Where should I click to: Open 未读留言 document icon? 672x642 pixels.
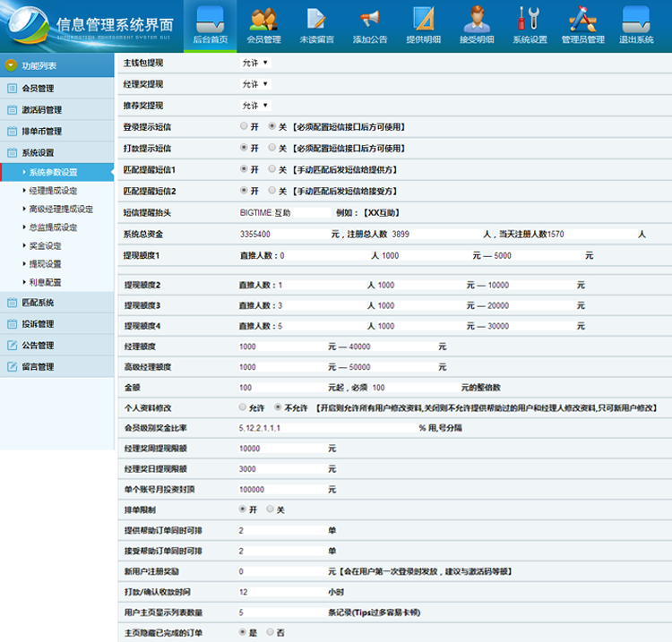click(316, 20)
